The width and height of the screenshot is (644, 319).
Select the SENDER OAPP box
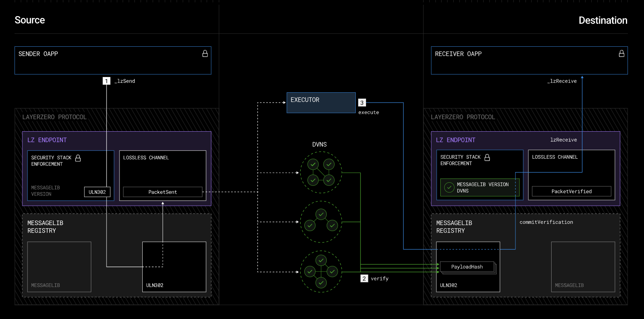[x=113, y=60]
